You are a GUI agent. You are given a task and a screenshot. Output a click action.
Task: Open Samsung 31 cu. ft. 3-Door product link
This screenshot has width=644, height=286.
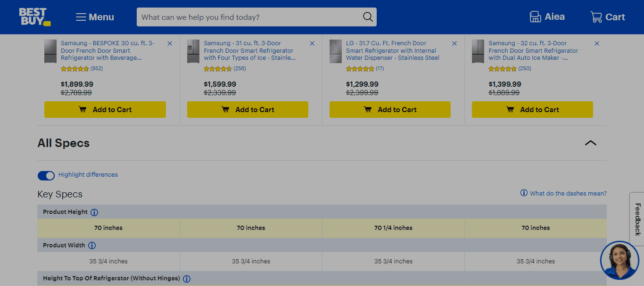(250, 50)
